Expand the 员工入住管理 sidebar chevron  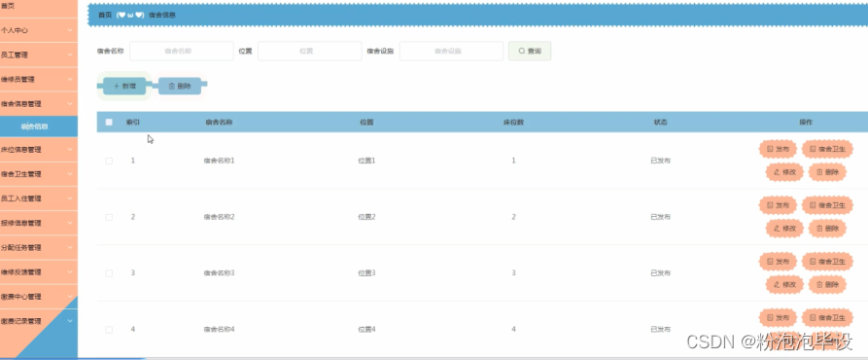(70, 198)
